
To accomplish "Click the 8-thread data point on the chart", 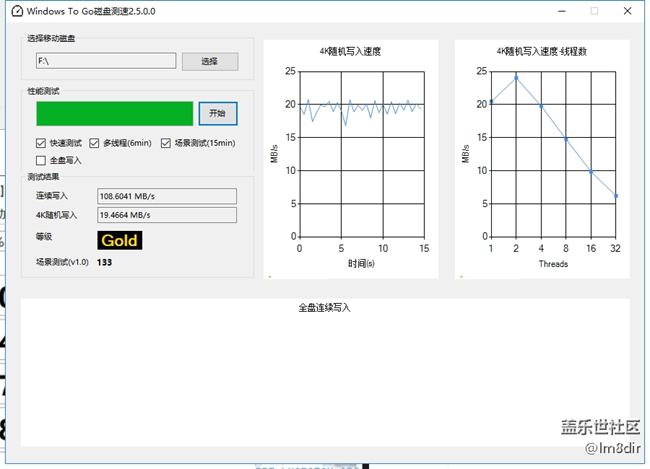I will click(x=566, y=140).
